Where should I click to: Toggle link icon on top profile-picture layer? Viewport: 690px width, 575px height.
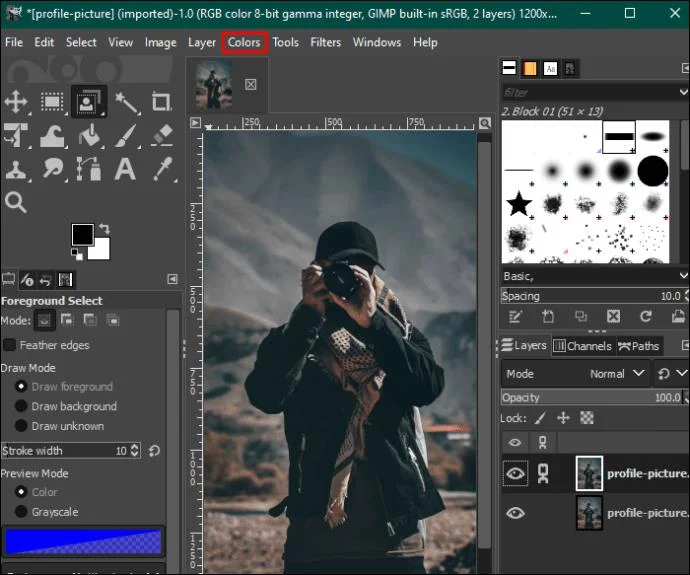pos(543,474)
